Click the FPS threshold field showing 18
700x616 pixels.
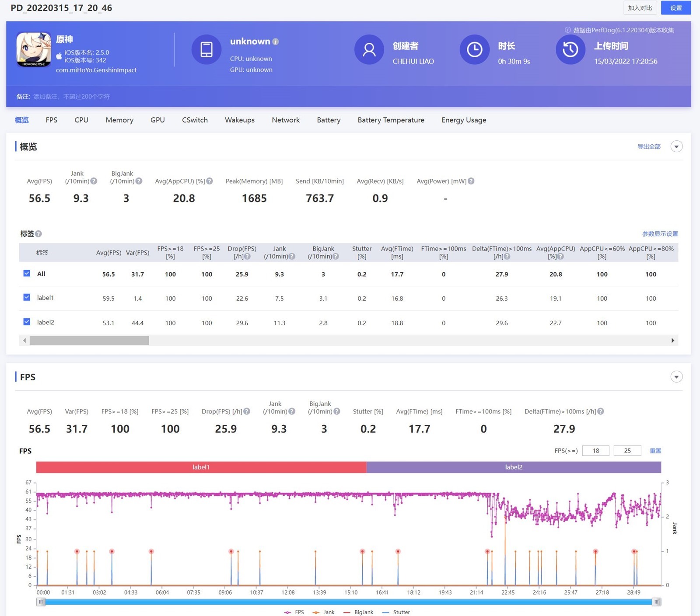point(595,451)
